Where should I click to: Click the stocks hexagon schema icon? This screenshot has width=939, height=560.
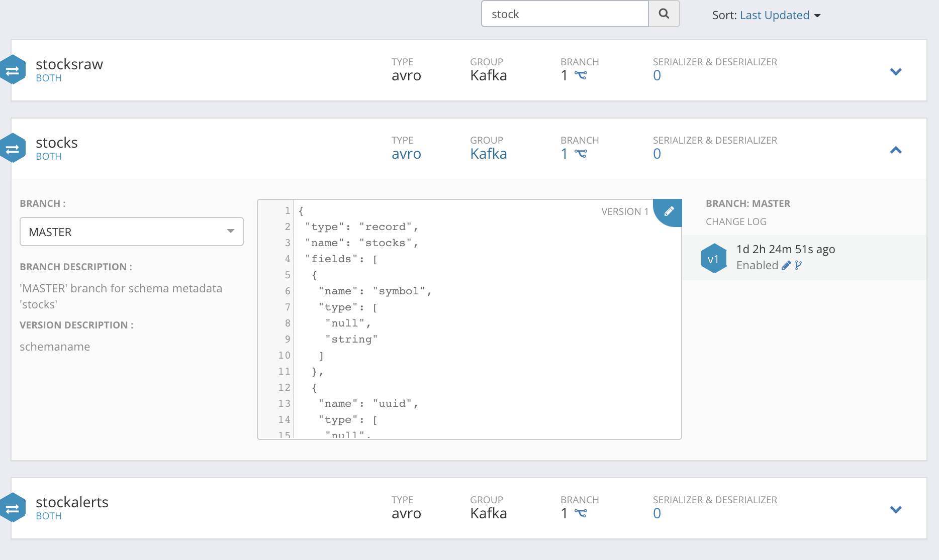click(13, 148)
